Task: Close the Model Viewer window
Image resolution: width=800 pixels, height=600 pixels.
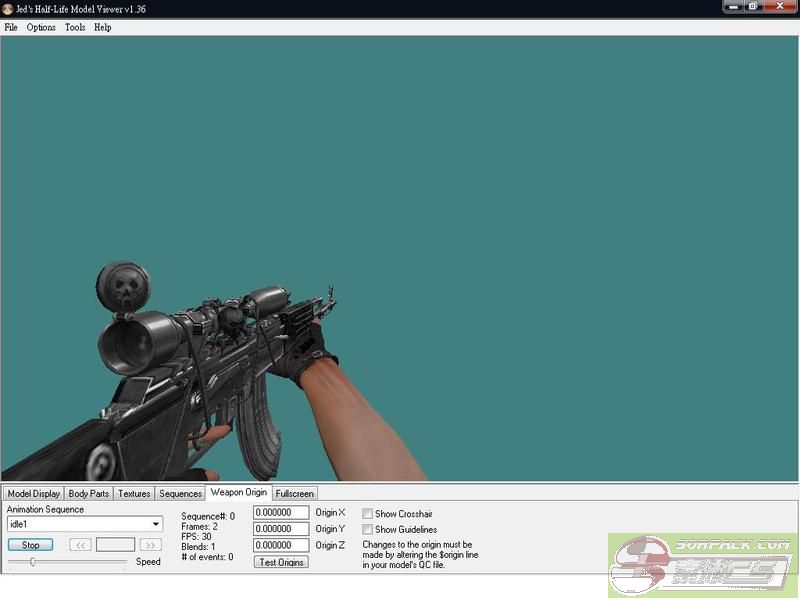Action: (x=780, y=7)
